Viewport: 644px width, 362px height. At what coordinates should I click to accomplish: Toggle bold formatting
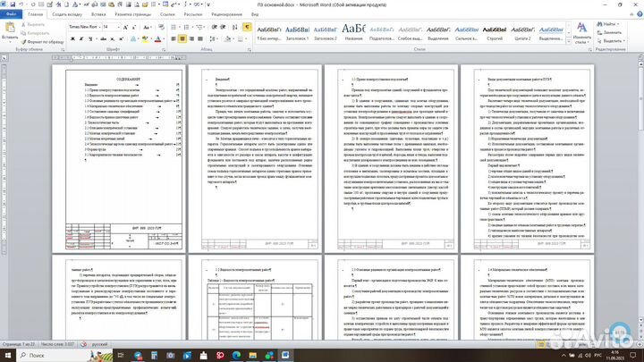[72, 39]
